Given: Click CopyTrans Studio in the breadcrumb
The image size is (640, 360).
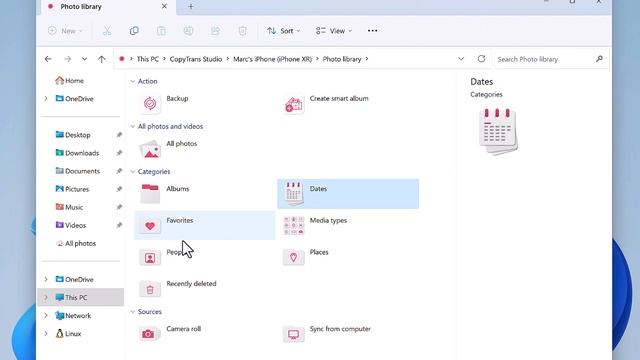Looking at the screenshot, I should coord(196,59).
